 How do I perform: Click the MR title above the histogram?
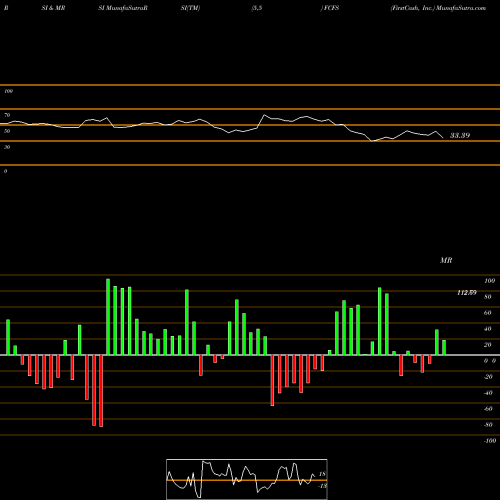click(446, 260)
